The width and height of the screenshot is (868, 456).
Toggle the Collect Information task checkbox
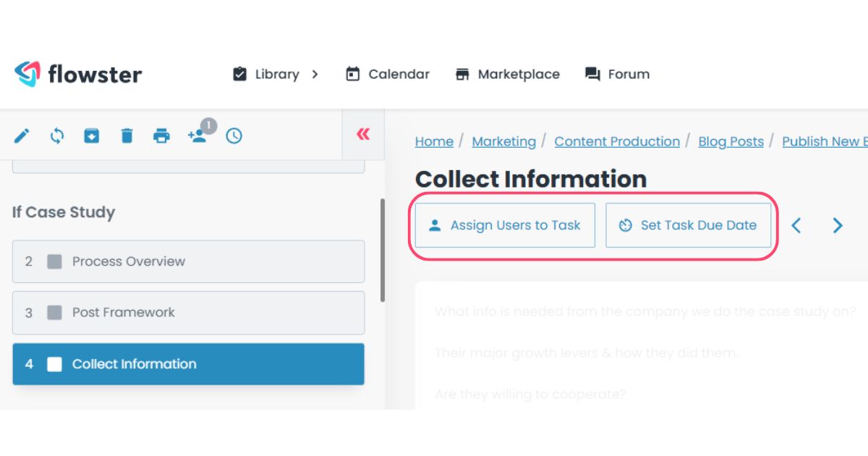(54, 364)
